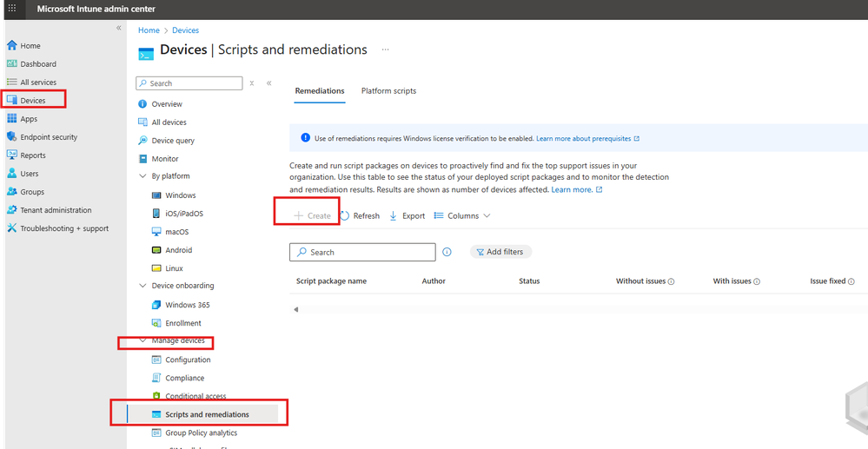The image size is (868, 449).
Task: Click the Users icon in sidebar
Action: [x=11, y=174]
